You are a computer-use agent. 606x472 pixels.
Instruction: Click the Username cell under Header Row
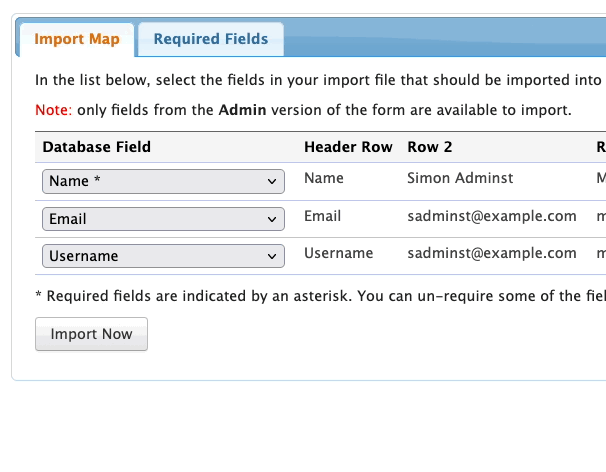[x=338, y=254]
